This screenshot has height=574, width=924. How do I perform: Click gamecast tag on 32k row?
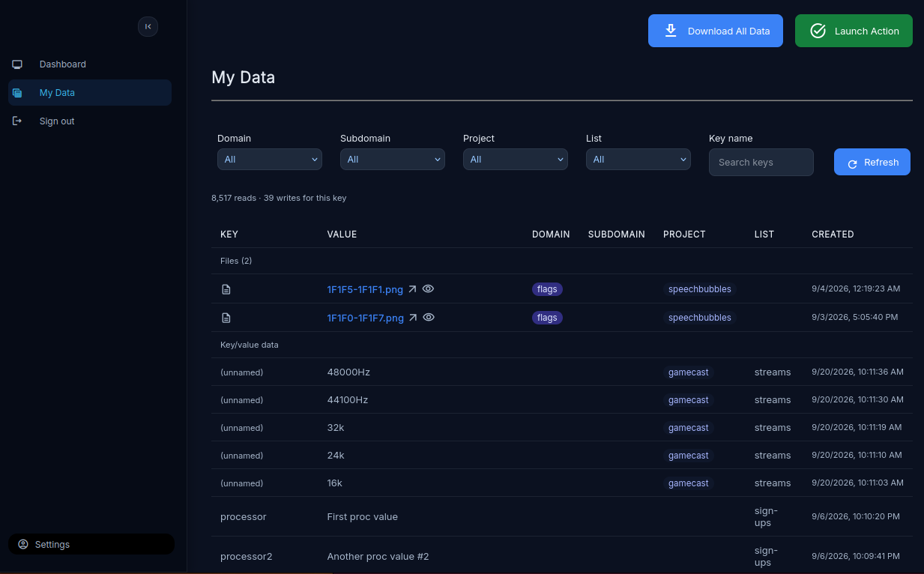tap(689, 428)
